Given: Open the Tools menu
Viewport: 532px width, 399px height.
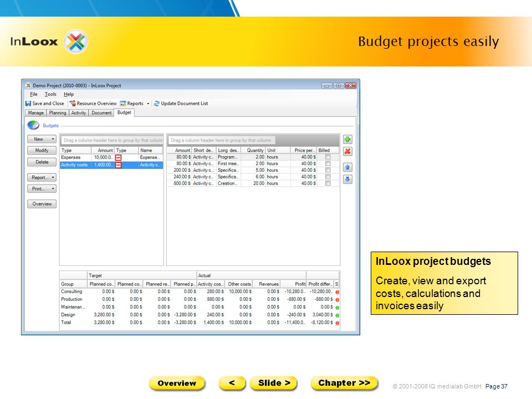Looking at the screenshot, I should pyautogui.click(x=50, y=94).
